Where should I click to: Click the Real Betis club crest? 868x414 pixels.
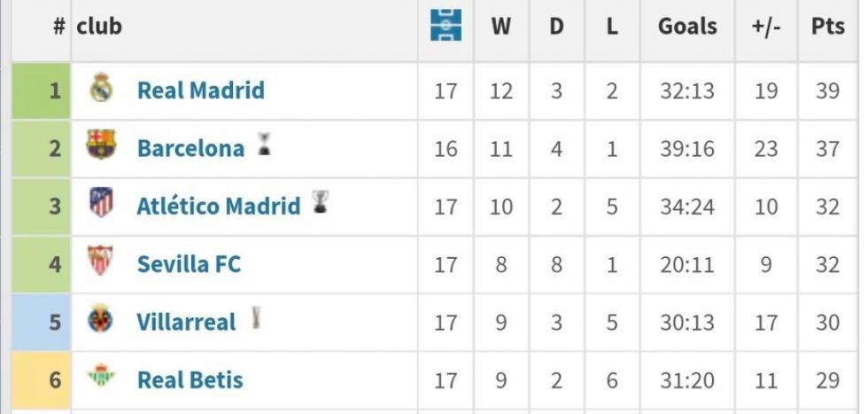[x=101, y=378]
